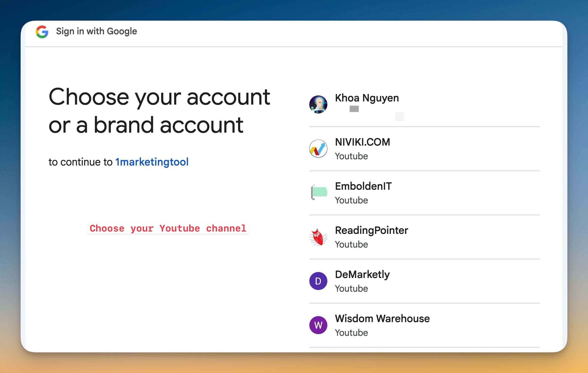Click the Google logo icon
Screen dimensions: 588x373
pyautogui.click(x=42, y=32)
